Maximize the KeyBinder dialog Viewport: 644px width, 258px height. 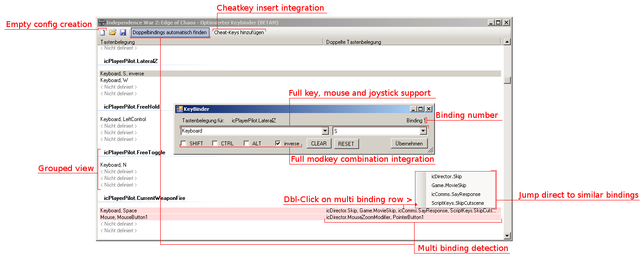[421, 109]
